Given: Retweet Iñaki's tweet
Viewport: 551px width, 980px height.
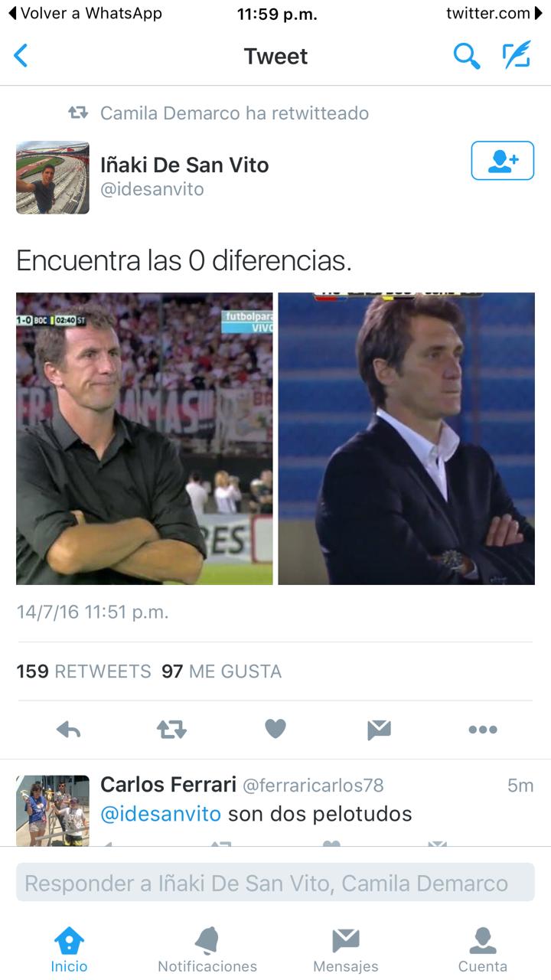Looking at the screenshot, I should click(x=171, y=730).
